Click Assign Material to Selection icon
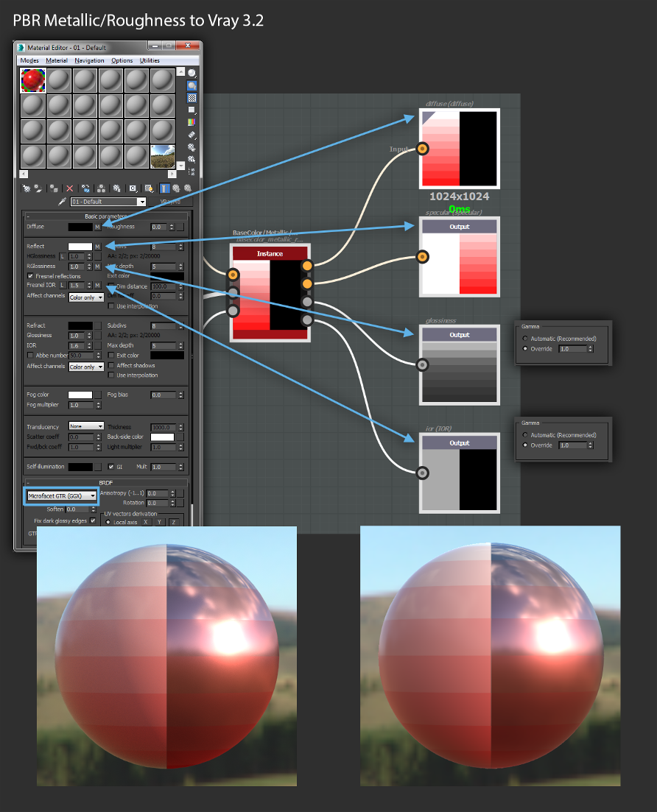657x812 pixels. pyautogui.click(x=54, y=188)
